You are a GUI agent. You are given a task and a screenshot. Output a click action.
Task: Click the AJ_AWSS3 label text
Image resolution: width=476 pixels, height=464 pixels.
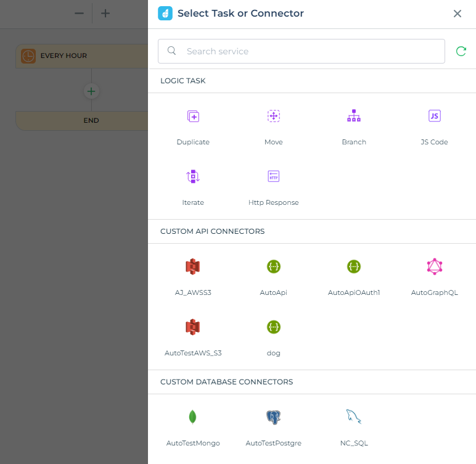tap(193, 292)
